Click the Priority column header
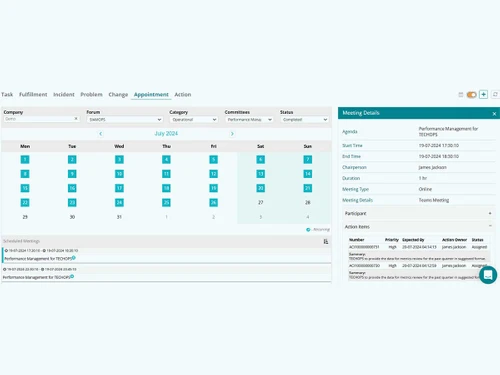500x375 pixels. tap(392, 240)
